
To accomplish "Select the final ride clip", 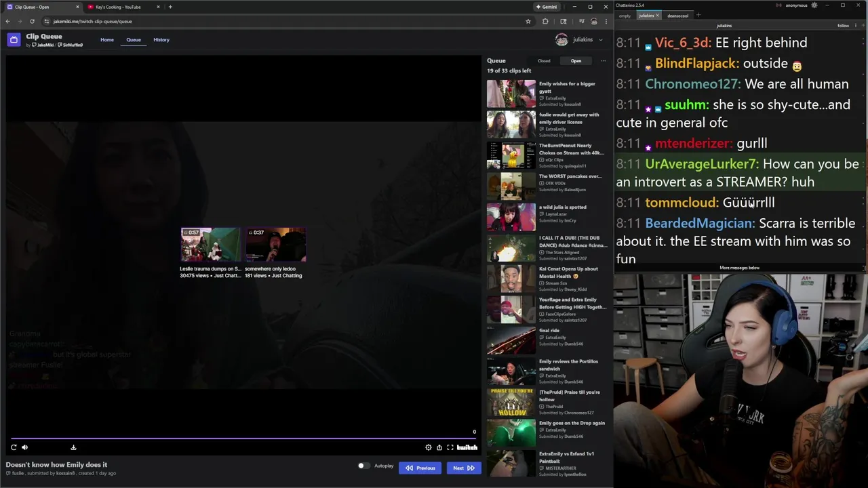I will coord(547,340).
